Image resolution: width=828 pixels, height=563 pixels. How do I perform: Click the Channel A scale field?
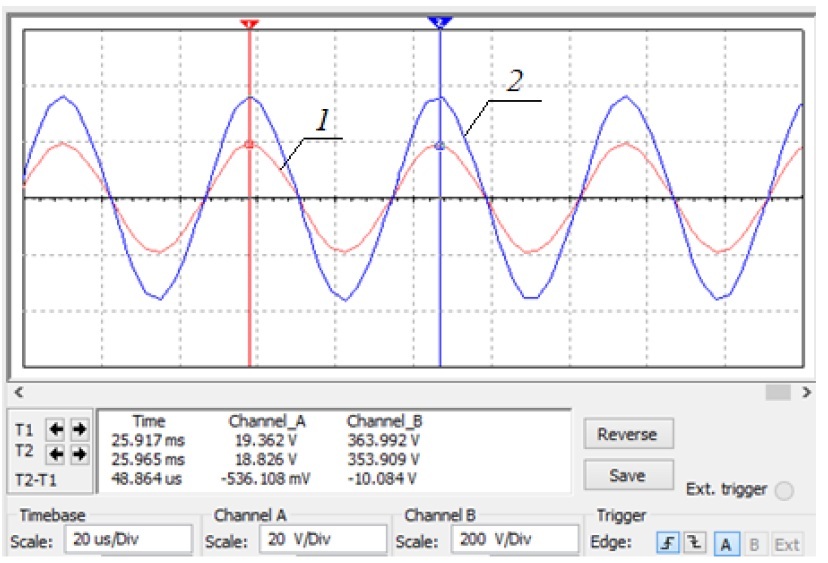(322, 540)
